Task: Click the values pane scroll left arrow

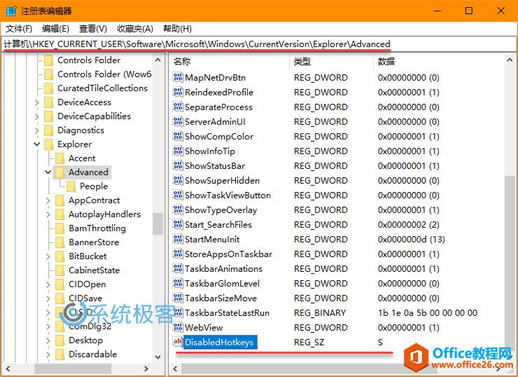Action: click(176, 368)
